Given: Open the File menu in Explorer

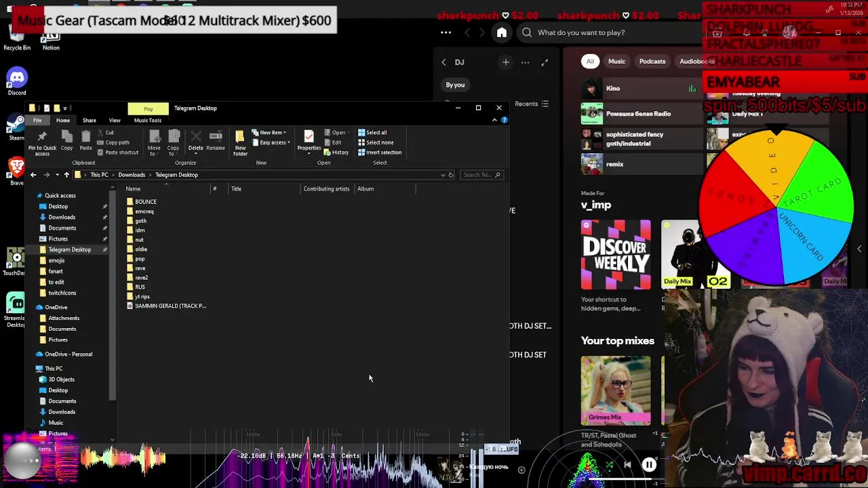Looking at the screenshot, I should (x=37, y=120).
